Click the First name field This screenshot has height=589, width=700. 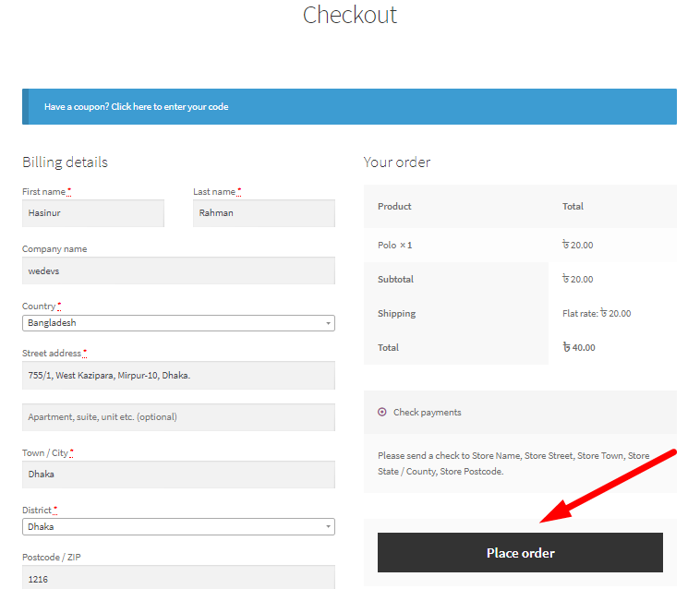click(93, 213)
